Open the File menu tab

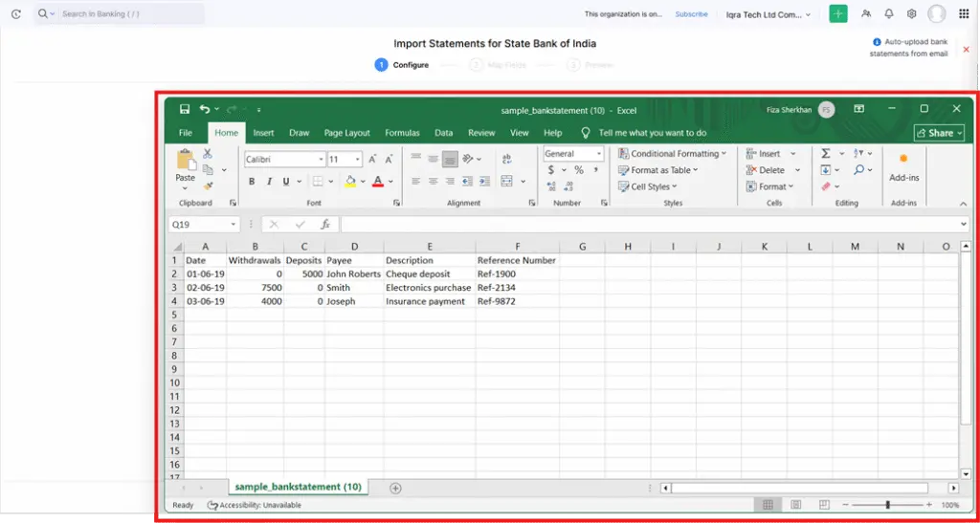point(186,133)
